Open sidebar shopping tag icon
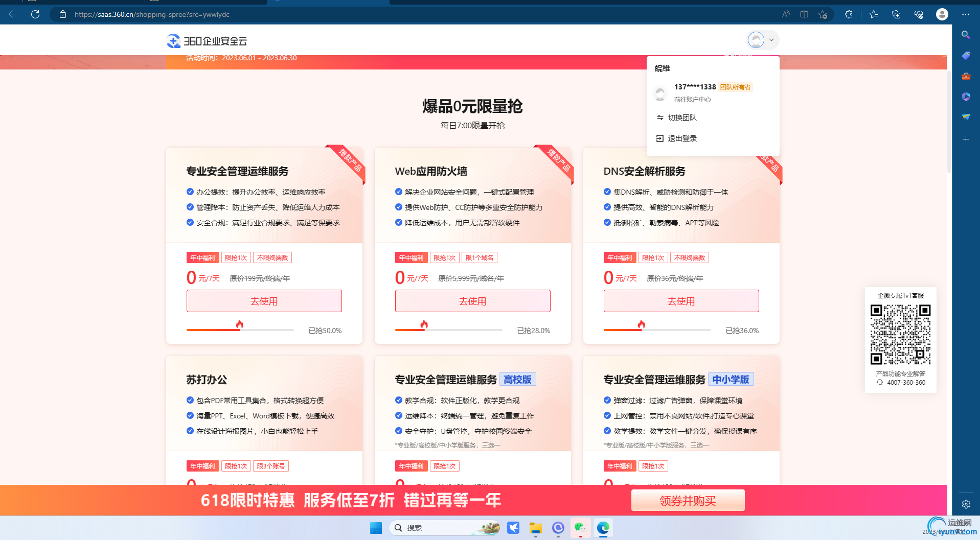 pyautogui.click(x=966, y=55)
